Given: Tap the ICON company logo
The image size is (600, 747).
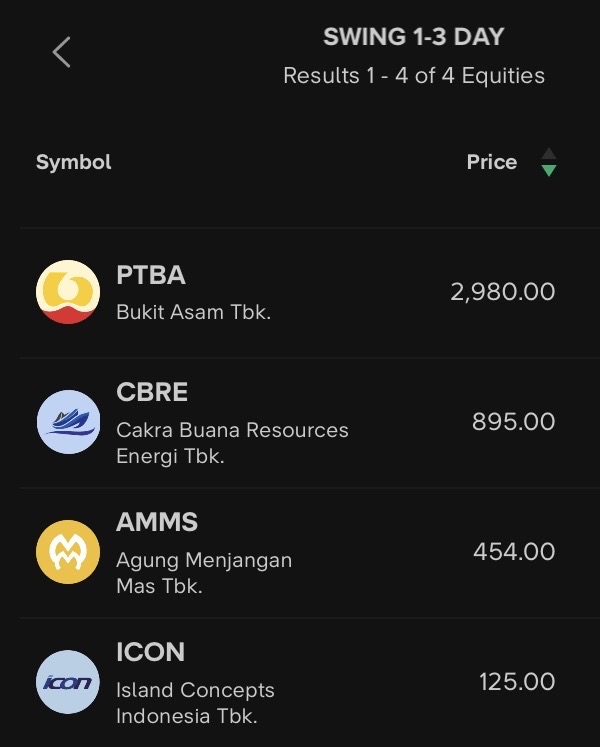Looking at the screenshot, I should coord(68,682).
